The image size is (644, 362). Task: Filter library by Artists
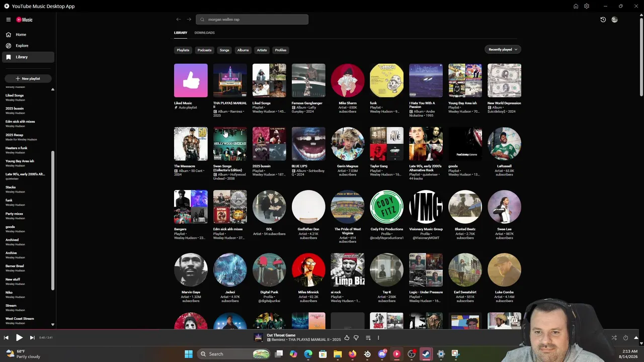point(262,50)
